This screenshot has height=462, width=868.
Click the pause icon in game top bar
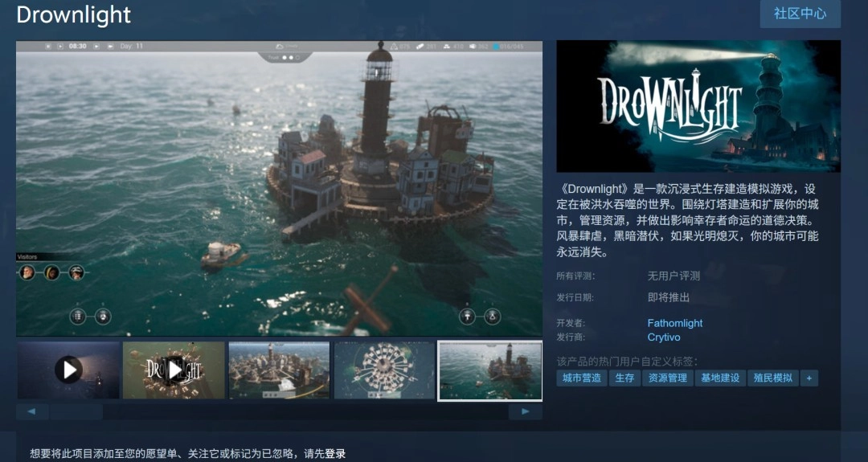click(x=47, y=47)
